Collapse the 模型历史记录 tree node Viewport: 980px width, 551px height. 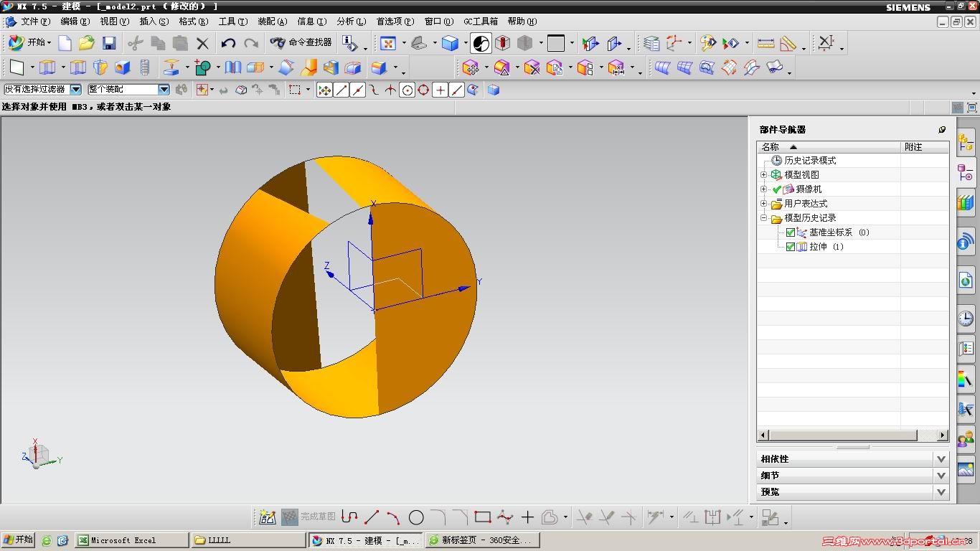[x=764, y=218]
